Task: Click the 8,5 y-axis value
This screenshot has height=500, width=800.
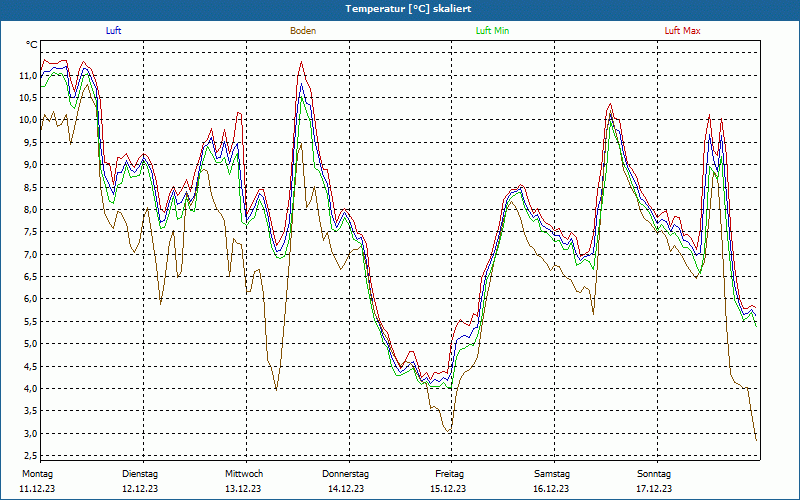Action: (30, 187)
